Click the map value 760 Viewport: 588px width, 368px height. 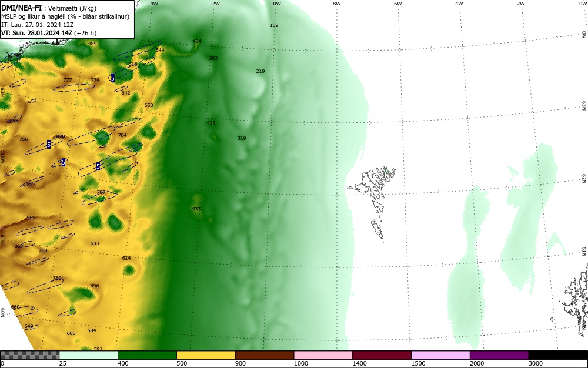coord(57,278)
